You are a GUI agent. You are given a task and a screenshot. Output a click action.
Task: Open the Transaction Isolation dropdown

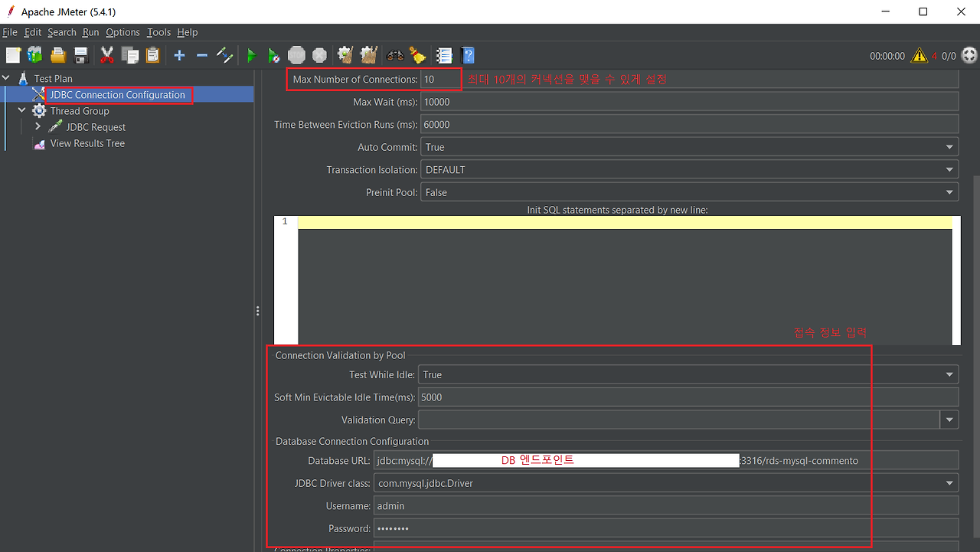point(689,170)
